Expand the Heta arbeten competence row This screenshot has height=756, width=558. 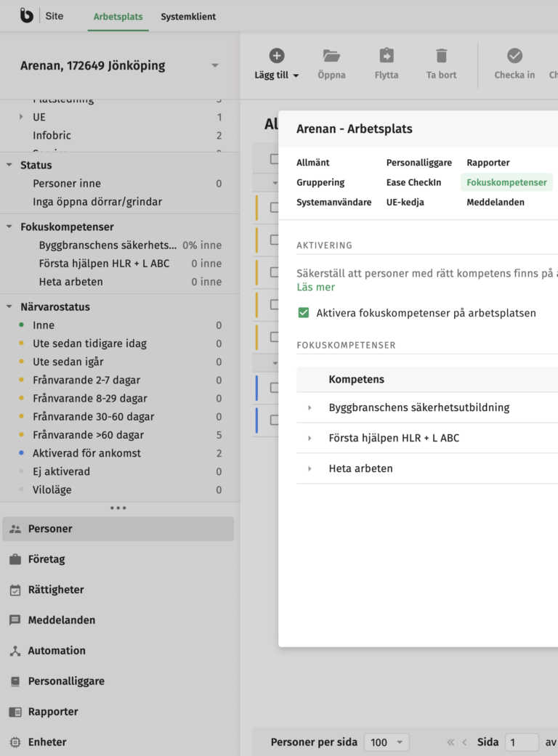click(x=310, y=468)
